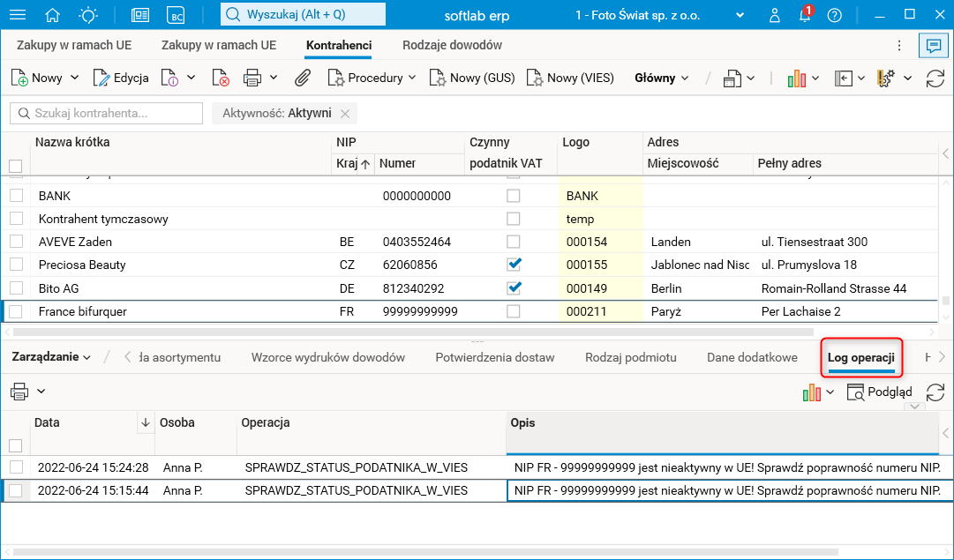
Task: Click the printer icon in log panel
Action: (19, 392)
